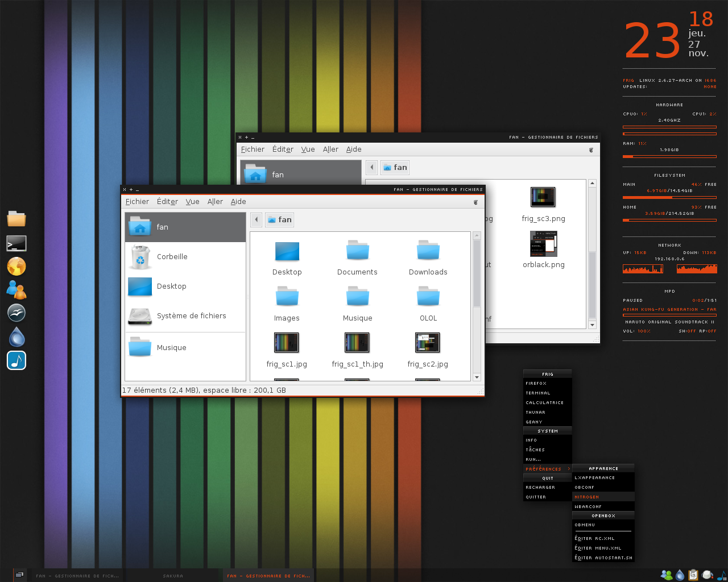
Task: Select frig_sc3.png in the back window
Action: click(544, 205)
